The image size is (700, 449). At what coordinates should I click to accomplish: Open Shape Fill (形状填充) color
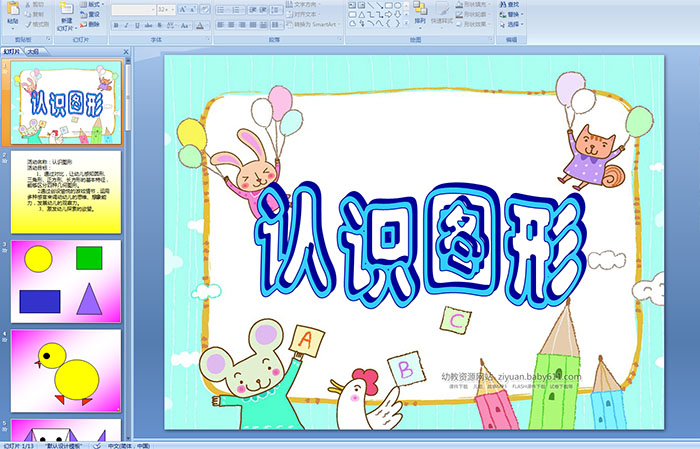tap(474, 4)
